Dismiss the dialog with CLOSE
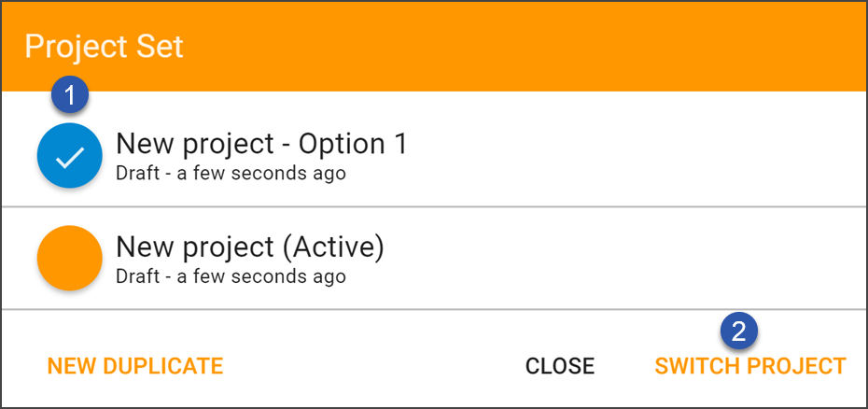The image size is (868, 409). tap(560, 366)
